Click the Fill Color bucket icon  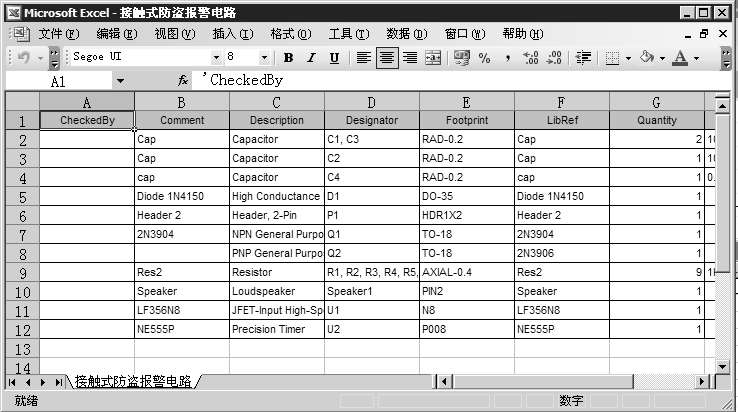coord(647,57)
